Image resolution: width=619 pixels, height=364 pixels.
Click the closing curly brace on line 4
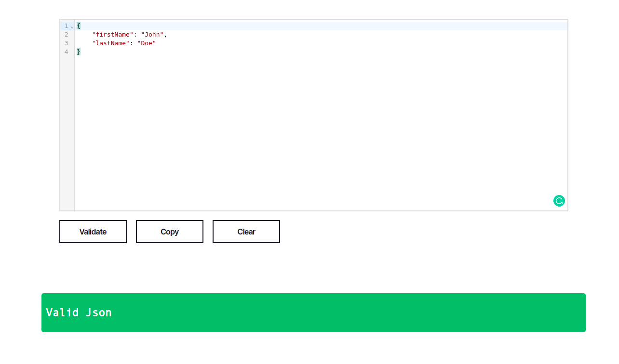(79, 52)
